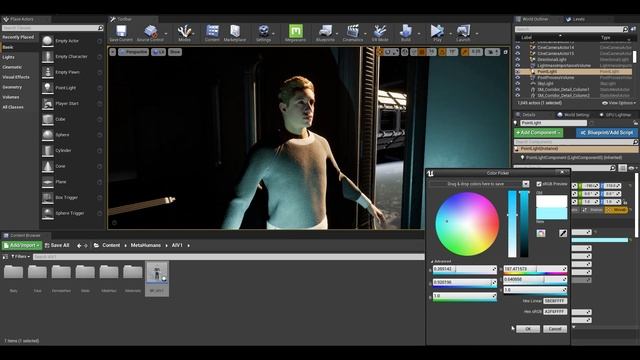The width and height of the screenshot is (640, 360).
Task: Open the Add Component dropdown
Action: [538, 133]
